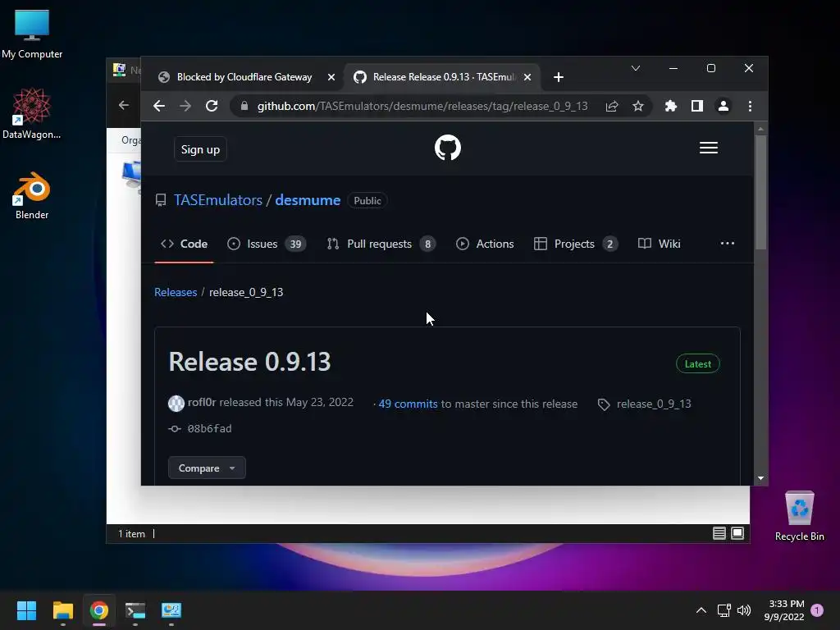The image size is (840, 630).
Task: Close the Release 0.9.13 tab
Action: (x=527, y=77)
